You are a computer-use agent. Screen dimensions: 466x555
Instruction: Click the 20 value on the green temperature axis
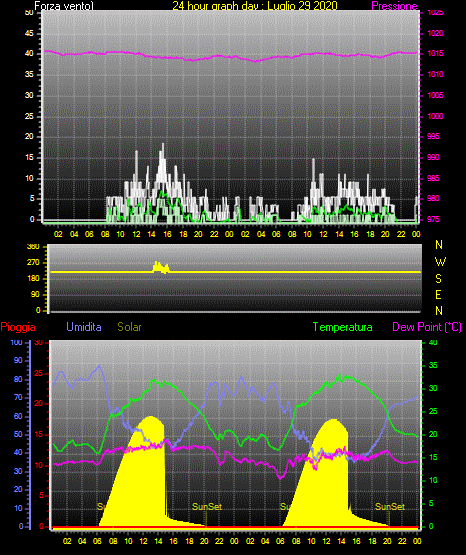[433, 434]
